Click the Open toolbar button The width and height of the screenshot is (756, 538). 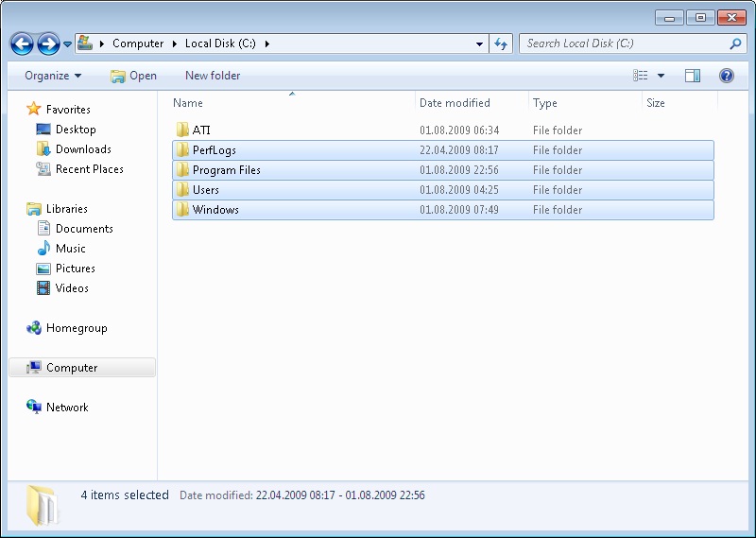tap(133, 76)
